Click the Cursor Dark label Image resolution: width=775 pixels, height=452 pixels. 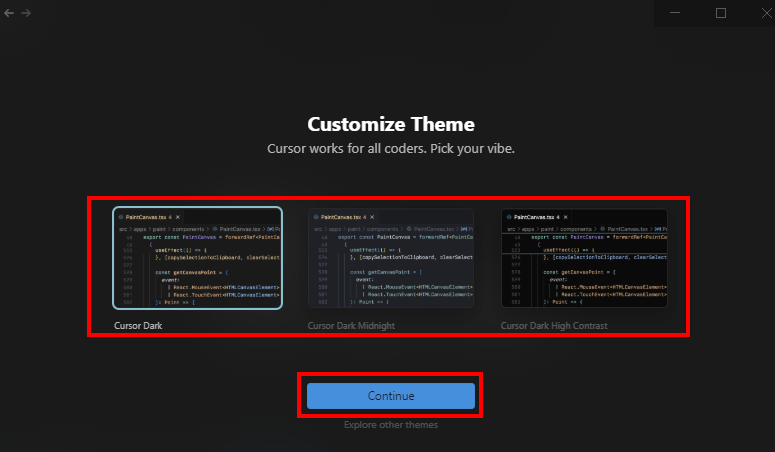click(x=138, y=326)
